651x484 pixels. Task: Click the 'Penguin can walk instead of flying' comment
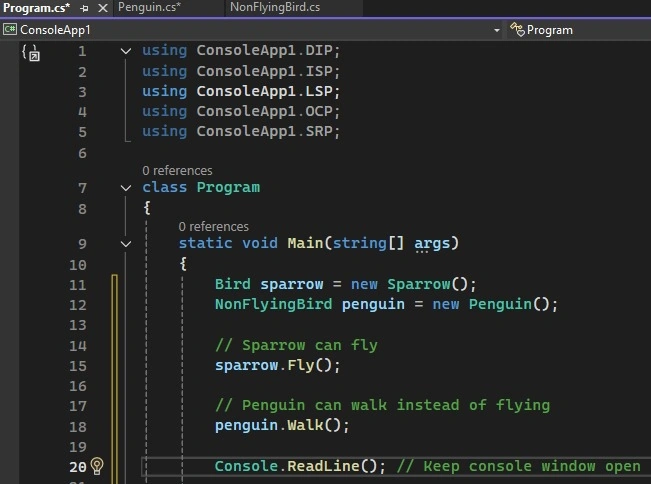[383, 405]
